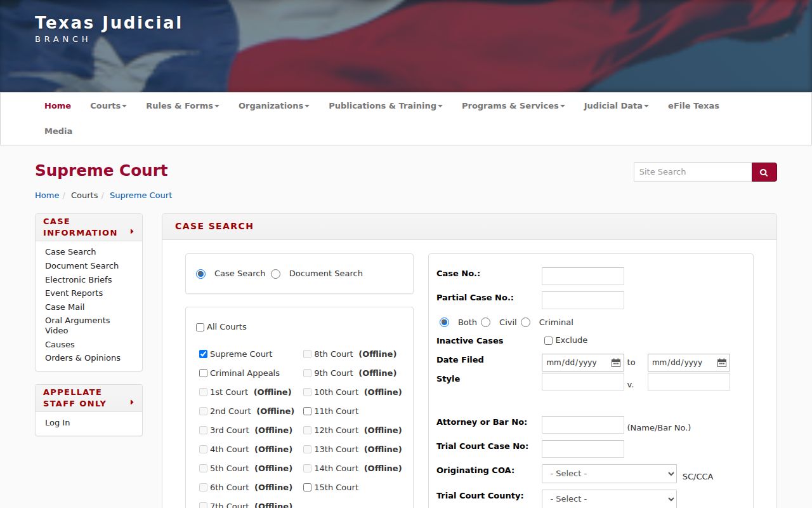The width and height of the screenshot is (812, 508).
Task: Check Exclude inactive cases
Action: (x=549, y=340)
